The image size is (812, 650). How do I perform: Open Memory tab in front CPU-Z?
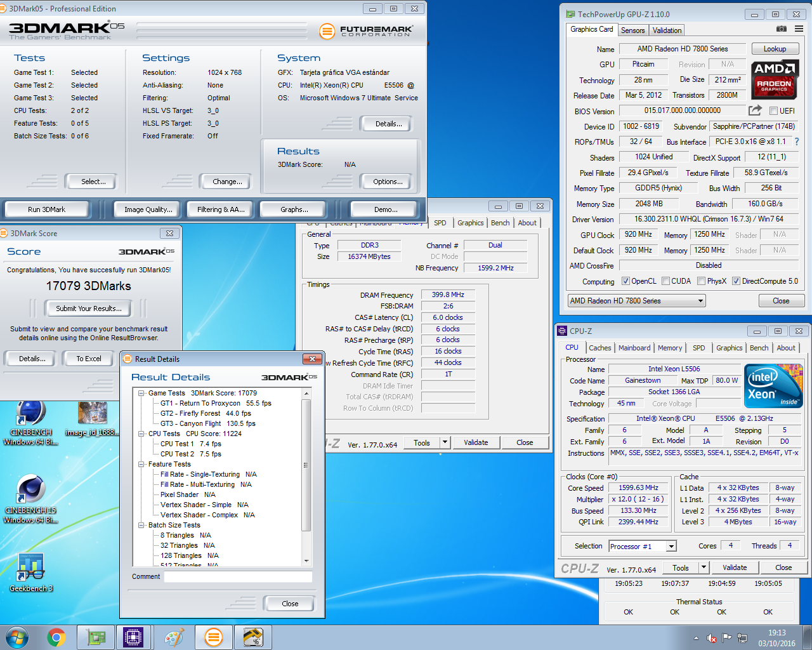point(670,348)
